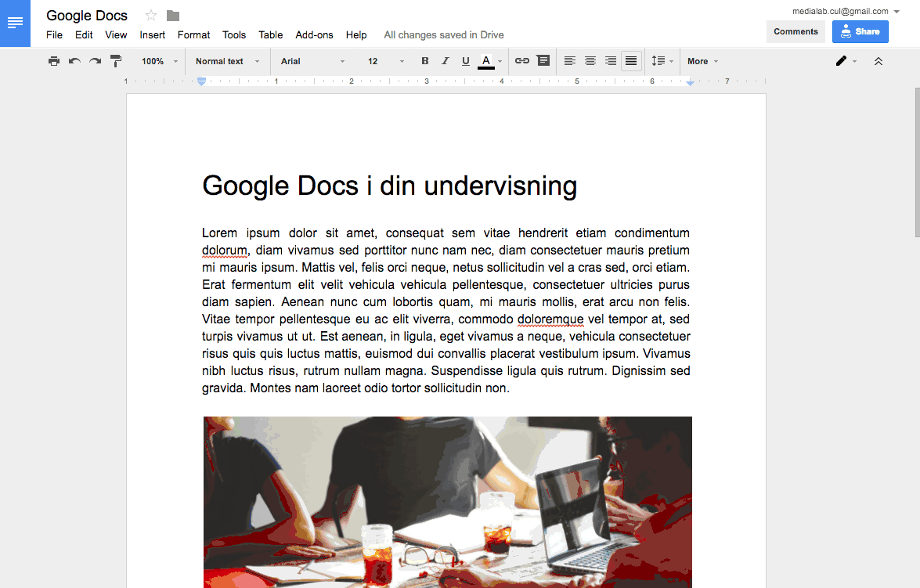
Task: Select the paint format tool
Action: point(116,61)
